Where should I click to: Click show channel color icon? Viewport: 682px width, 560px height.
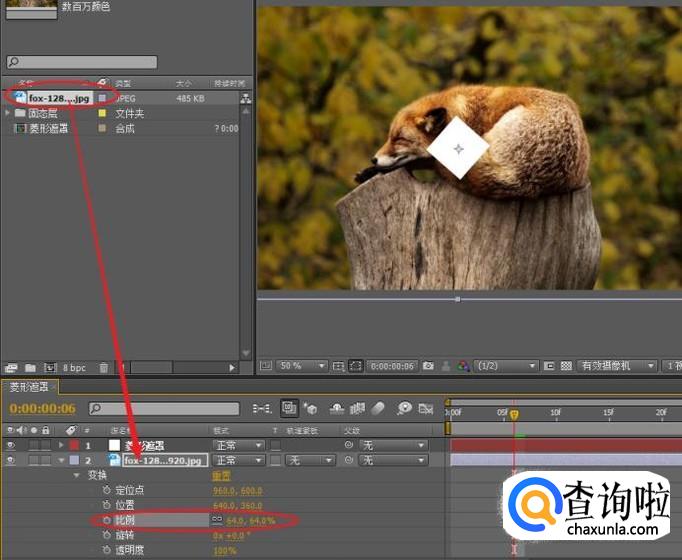(x=462, y=367)
